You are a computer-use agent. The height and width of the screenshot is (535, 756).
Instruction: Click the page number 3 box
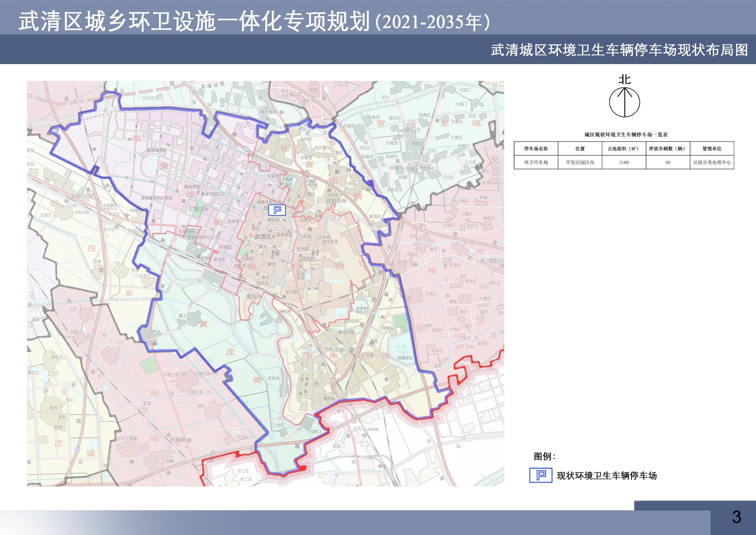click(x=736, y=517)
